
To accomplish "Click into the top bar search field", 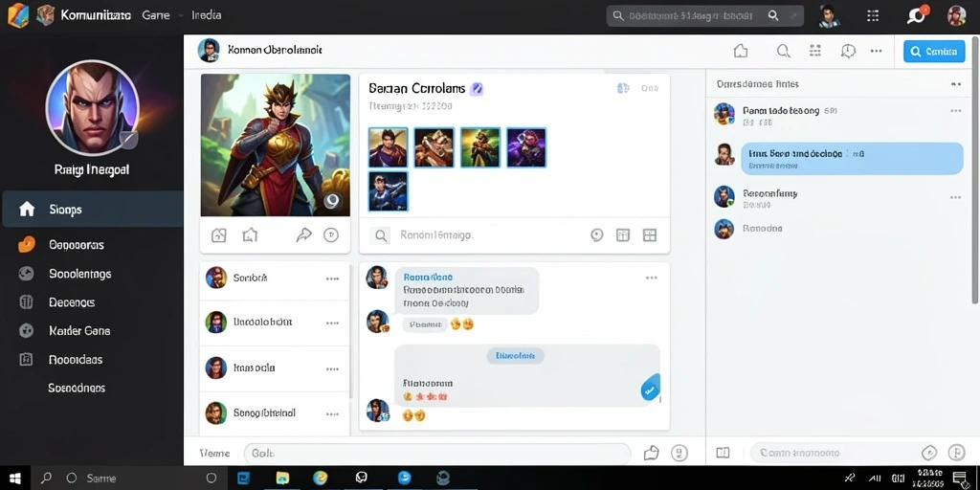I will click(x=705, y=15).
